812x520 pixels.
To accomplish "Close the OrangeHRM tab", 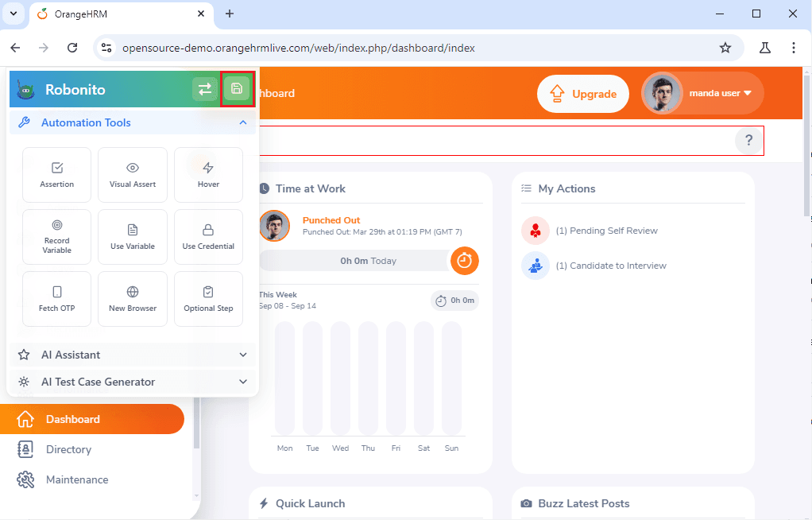I will pyautogui.click(x=201, y=14).
